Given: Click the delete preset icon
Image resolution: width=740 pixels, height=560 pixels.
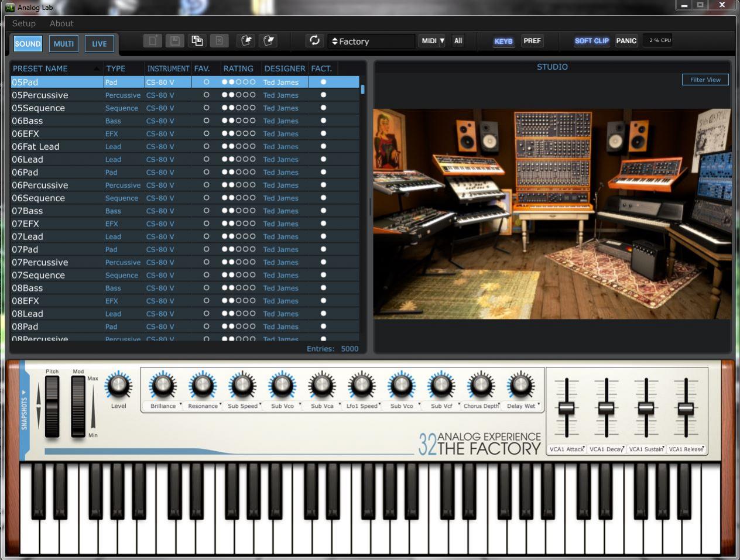Looking at the screenshot, I should 219,40.
